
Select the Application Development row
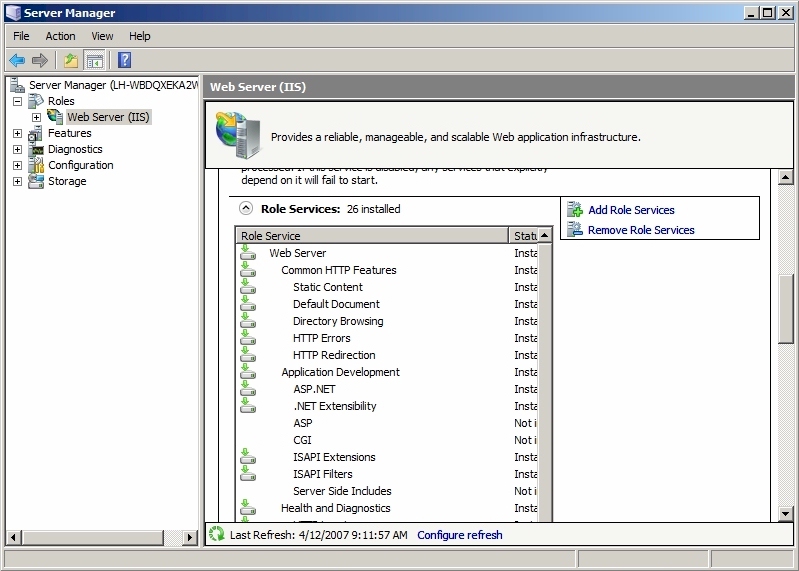click(387, 372)
